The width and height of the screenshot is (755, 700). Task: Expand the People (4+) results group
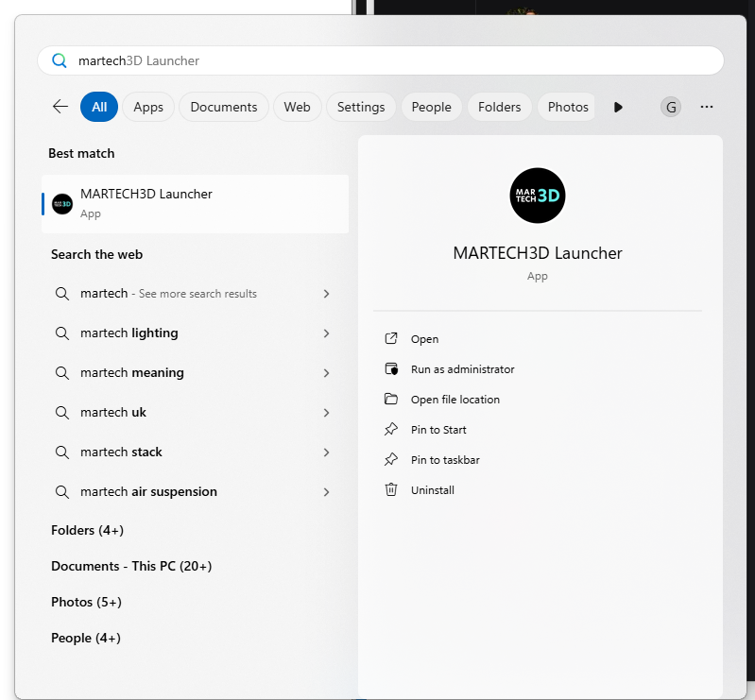(86, 638)
